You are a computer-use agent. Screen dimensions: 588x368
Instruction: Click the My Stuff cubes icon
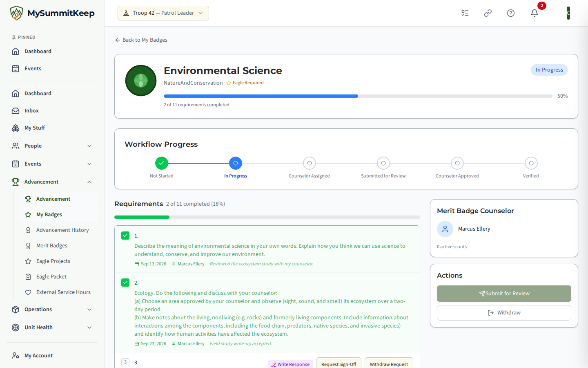[x=16, y=128]
